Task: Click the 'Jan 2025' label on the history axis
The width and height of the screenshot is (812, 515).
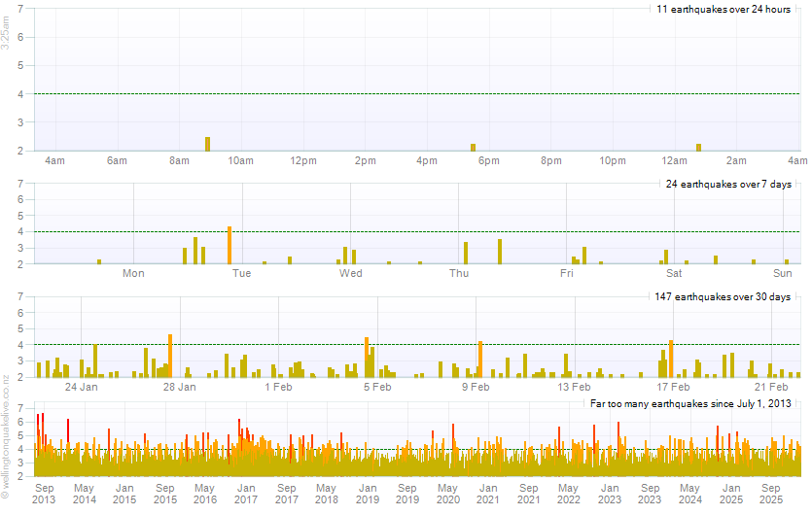Action: tap(730, 494)
